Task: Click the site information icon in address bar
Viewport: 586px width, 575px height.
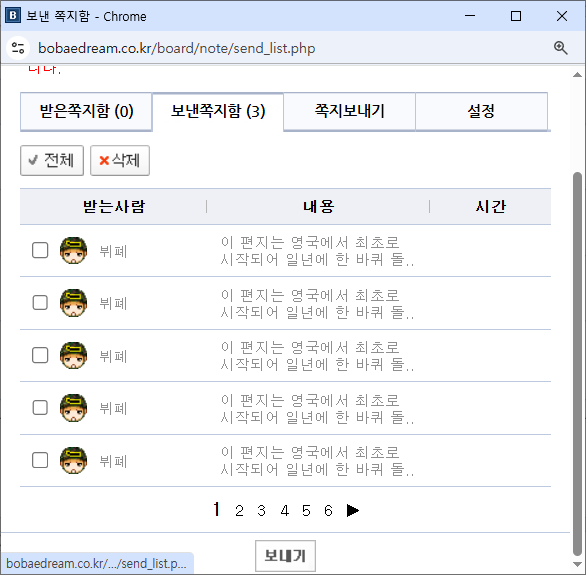Action: click(x=18, y=48)
